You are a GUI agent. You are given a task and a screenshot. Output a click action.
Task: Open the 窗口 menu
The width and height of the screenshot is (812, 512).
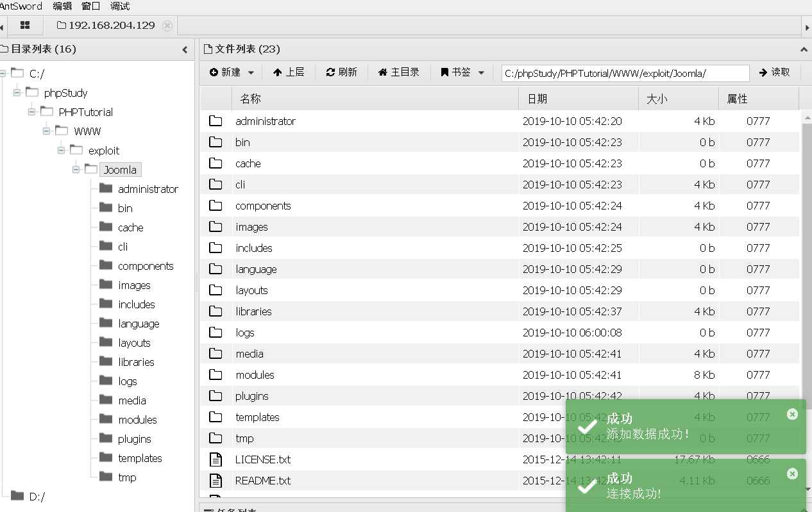tap(91, 6)
